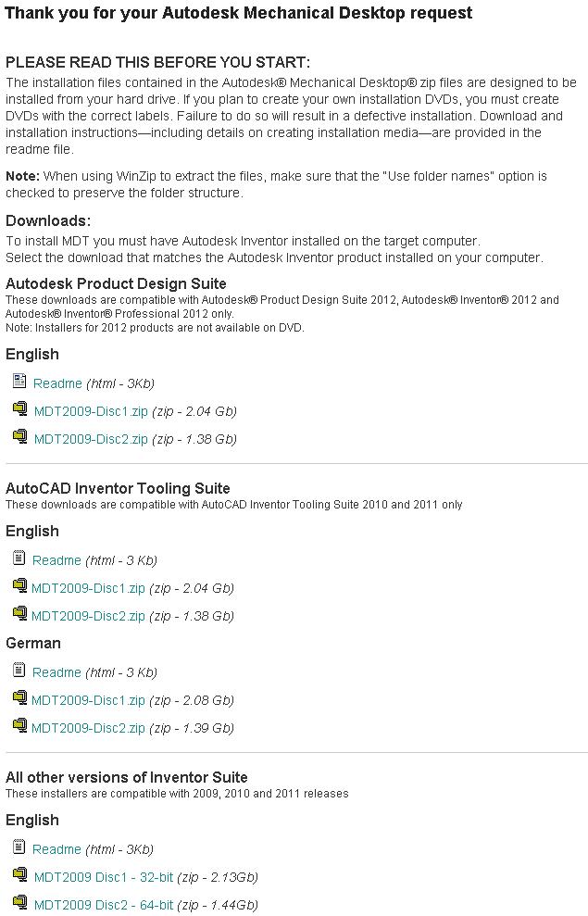The image size is (588, 916).
Task: Download the MDT2009 Disc2 - 64-bit link
Action: [x=103, y=905]
